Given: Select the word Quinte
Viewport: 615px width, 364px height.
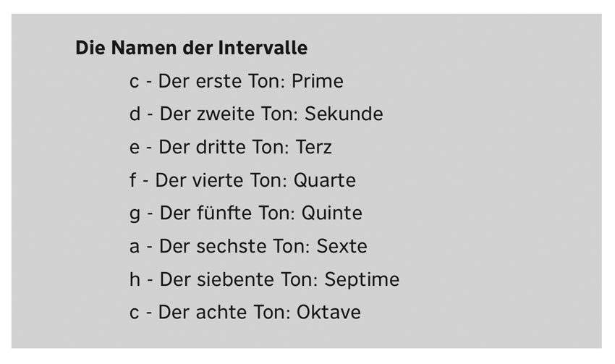Looking at the screenshot, I should pyautogui.click(x=331, y=213).
